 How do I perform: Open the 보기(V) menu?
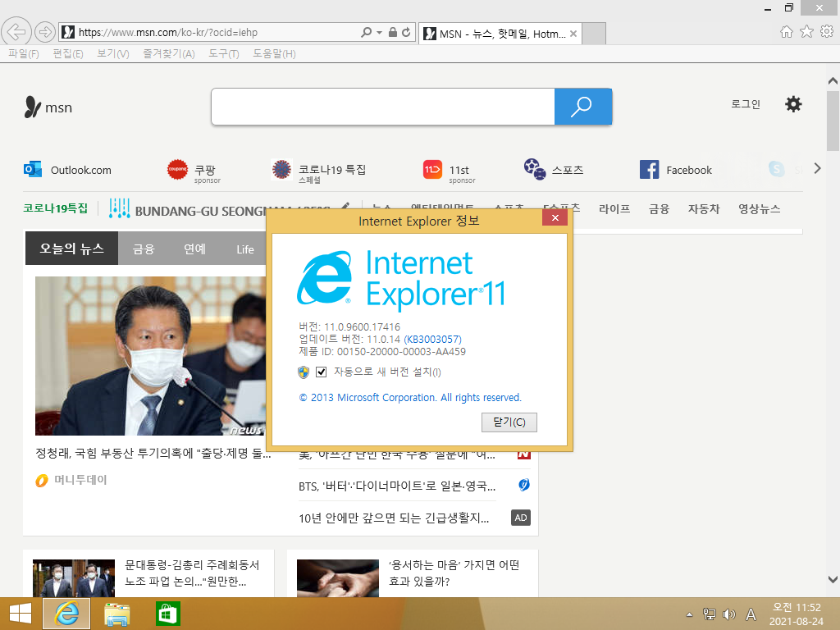click(113, 53)
